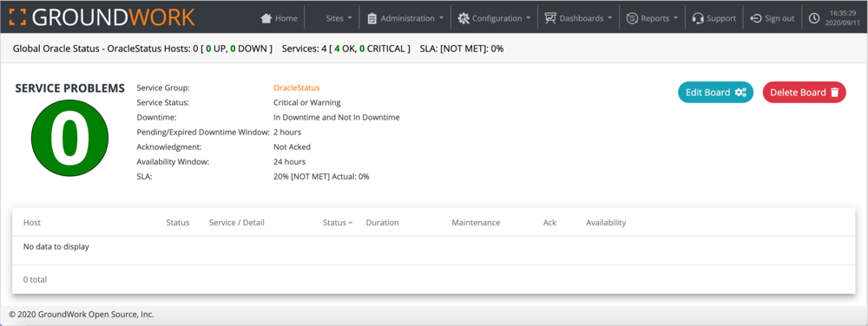Screen dimensions: 868x326
Task: Sort by the Host column header
Action: tap(32, 223)
